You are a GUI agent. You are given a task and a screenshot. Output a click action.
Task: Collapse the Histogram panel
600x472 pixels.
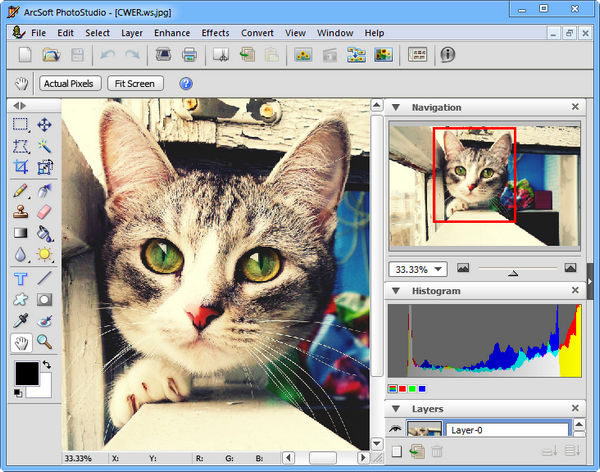pos(396,291)
